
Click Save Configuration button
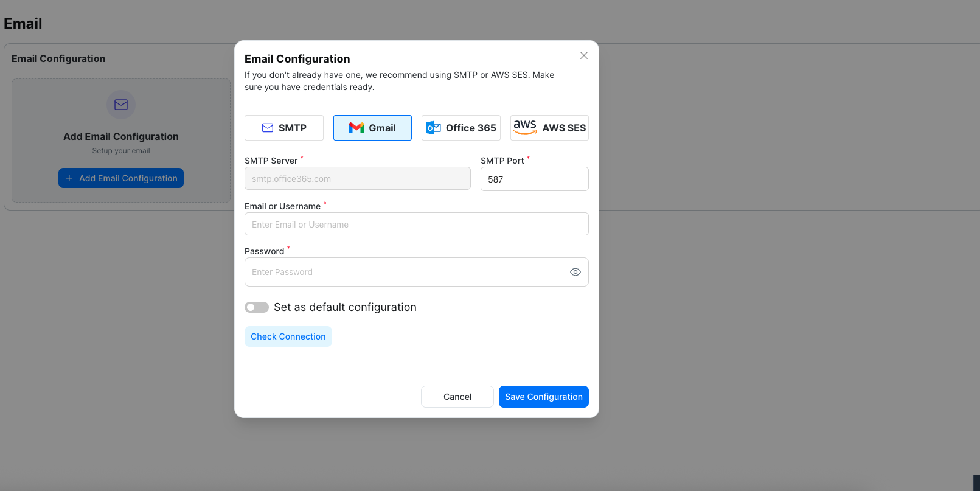544,397
